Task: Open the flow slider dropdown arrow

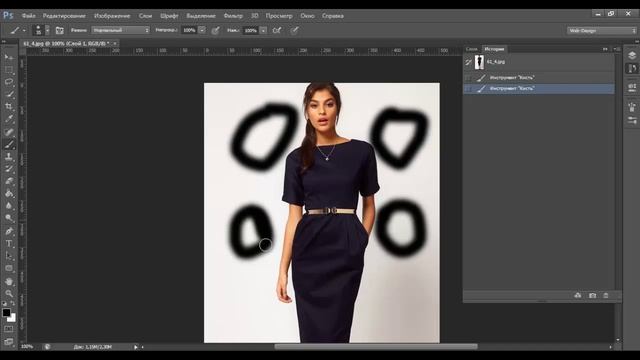Action: [263, 30]
